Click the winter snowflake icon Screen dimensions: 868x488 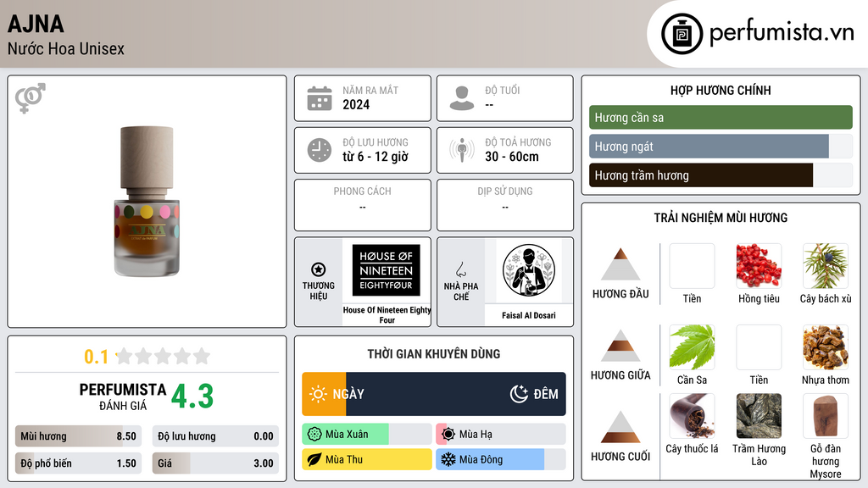click(448, 459)
